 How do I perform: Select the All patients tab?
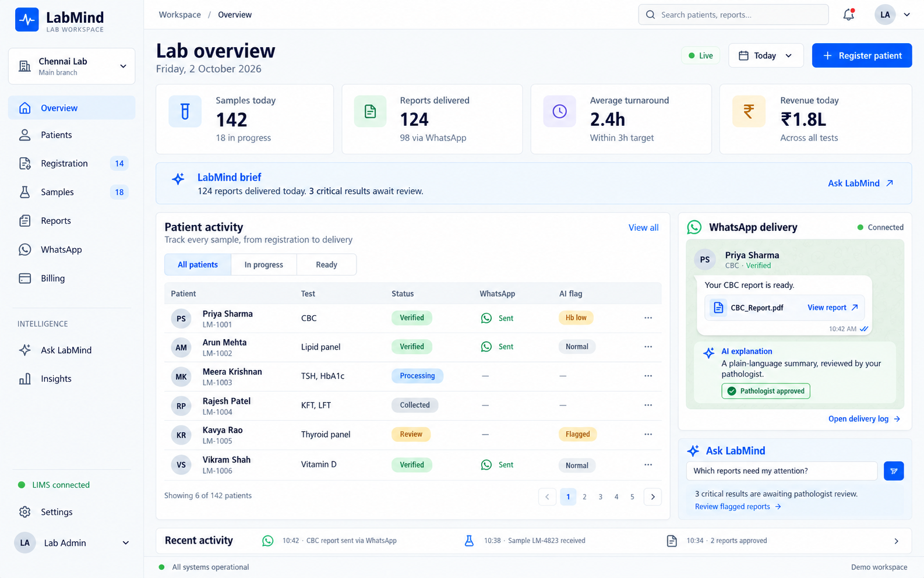198,265
